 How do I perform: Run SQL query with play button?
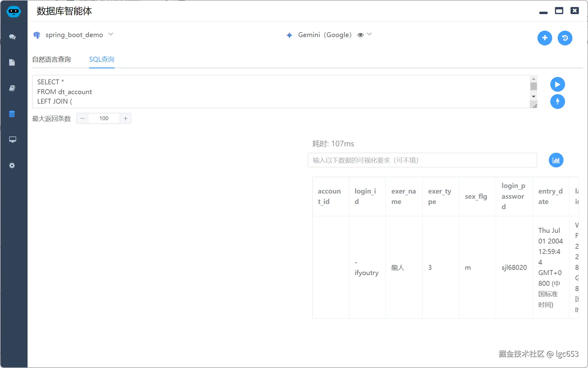[557, 84]
